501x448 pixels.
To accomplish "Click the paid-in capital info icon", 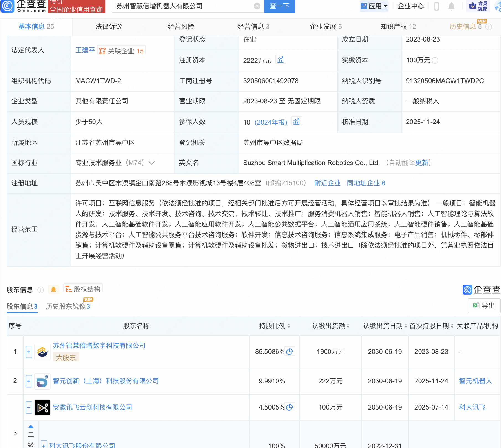I will coord(435,60).
